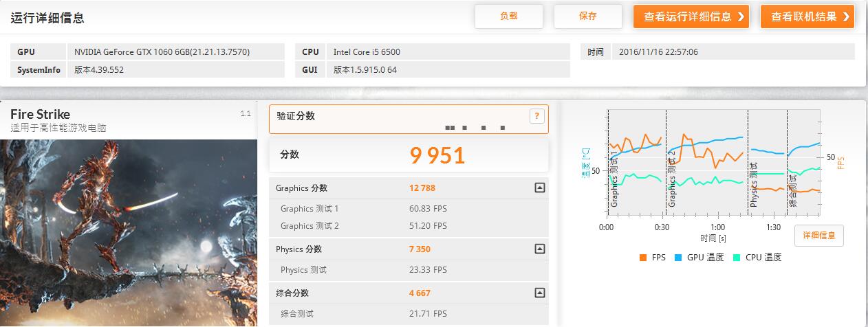868x327 pixels.
Task: Select the Physics 测试 row label
Action: click(x=303, y=270)
